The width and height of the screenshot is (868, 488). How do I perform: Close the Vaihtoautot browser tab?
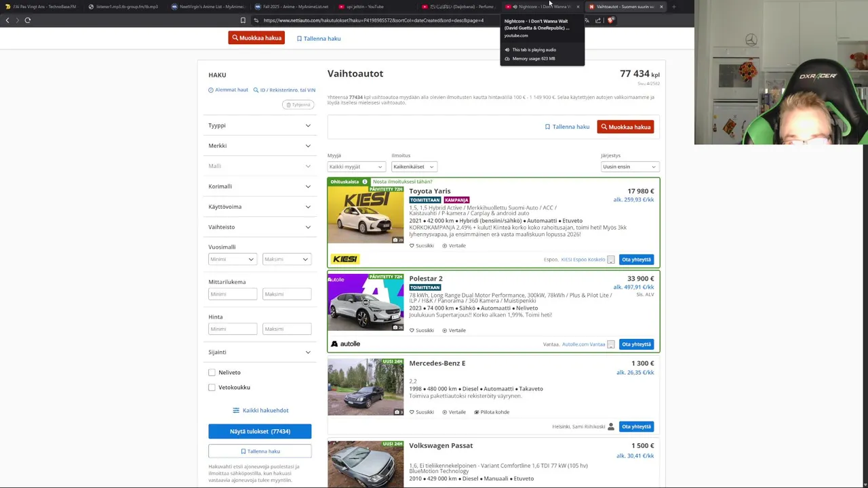[661, 7]
